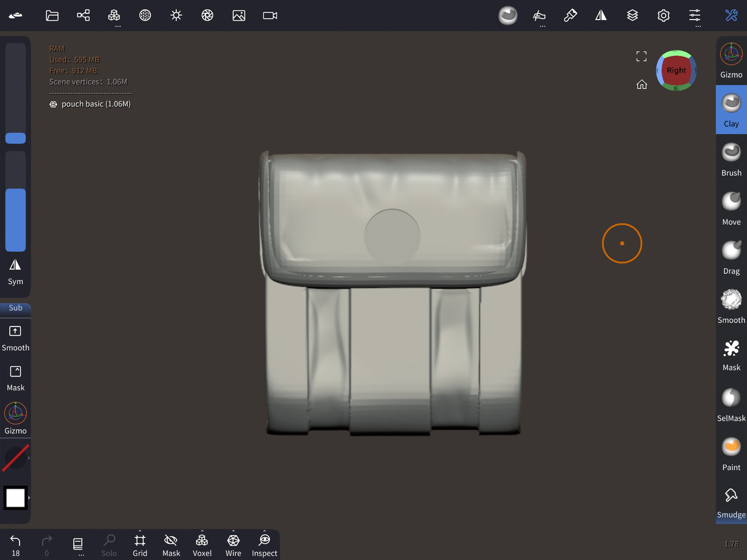Click the round button on pouch model
This screenshot has height=560, width=747.
pos(392,237)
